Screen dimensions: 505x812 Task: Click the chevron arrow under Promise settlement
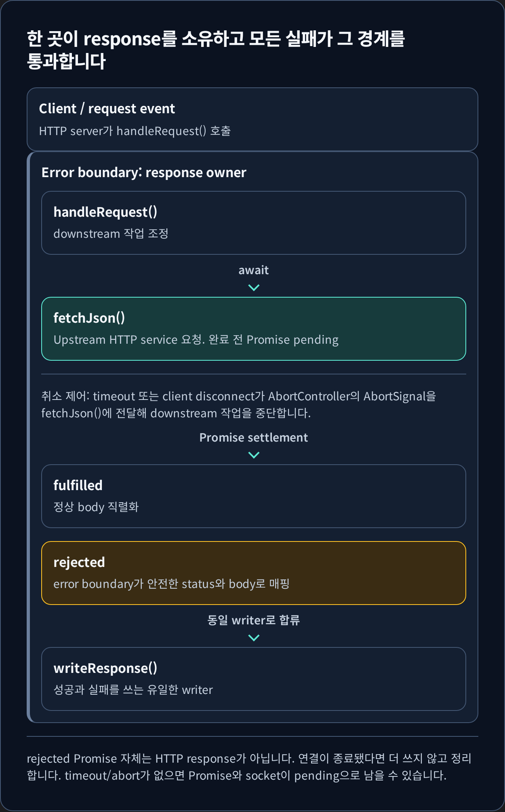tap(253, 455)
